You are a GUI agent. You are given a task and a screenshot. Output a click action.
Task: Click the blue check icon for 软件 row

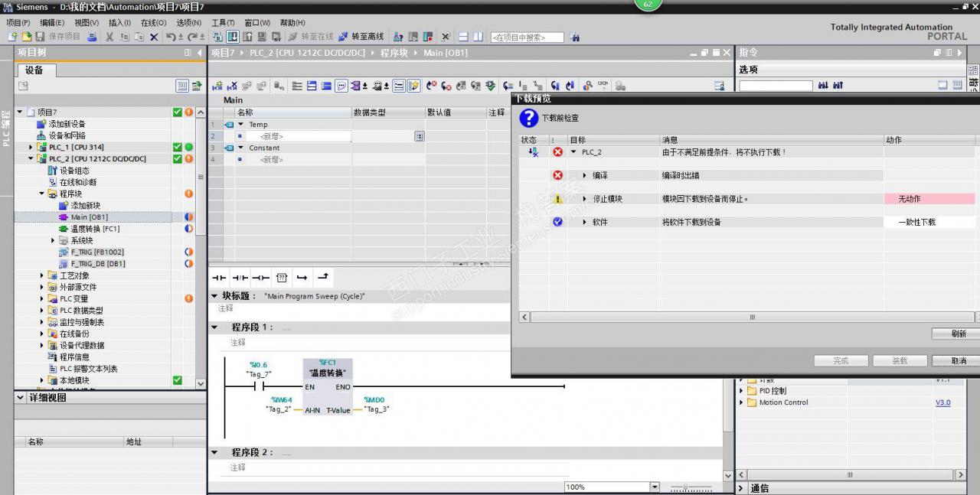557,222
